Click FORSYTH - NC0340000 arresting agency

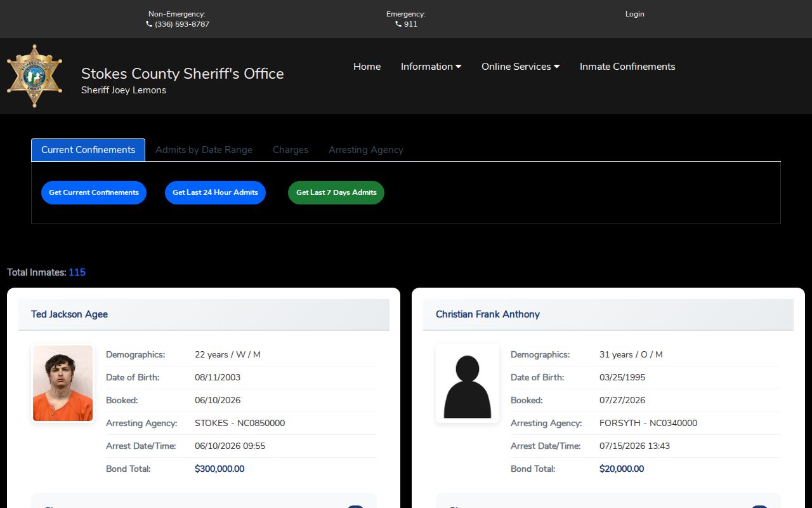point(648,424)
